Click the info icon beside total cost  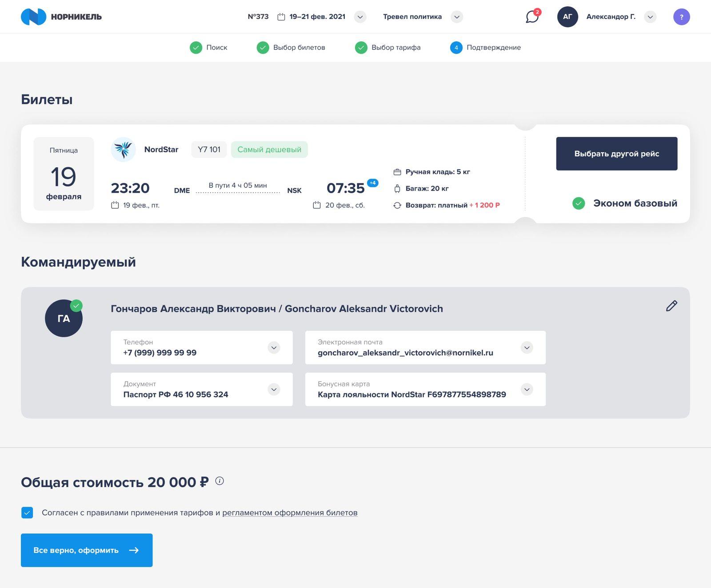(220, 481)
